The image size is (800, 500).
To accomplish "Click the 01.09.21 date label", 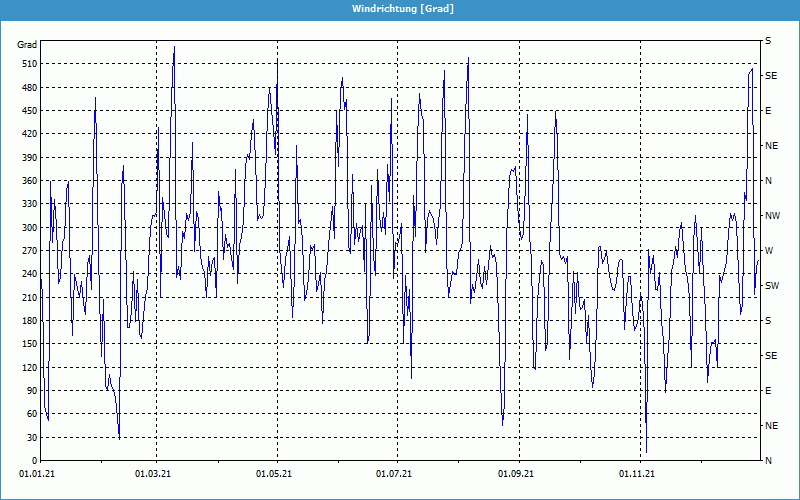I will pos(516,474).
